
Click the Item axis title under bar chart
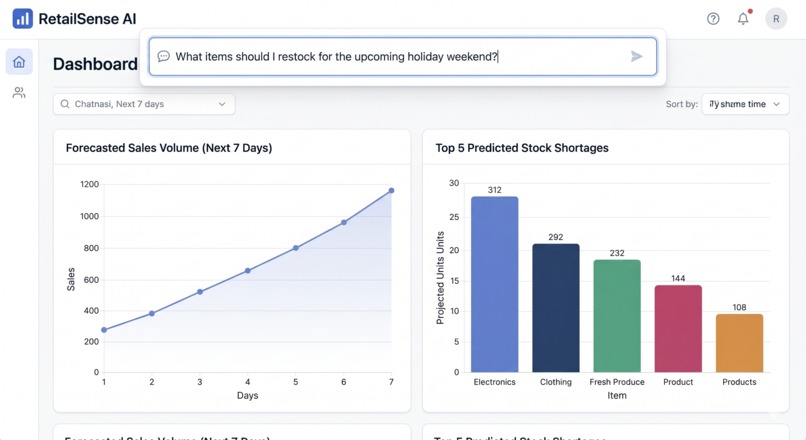(x=617, y=396)
